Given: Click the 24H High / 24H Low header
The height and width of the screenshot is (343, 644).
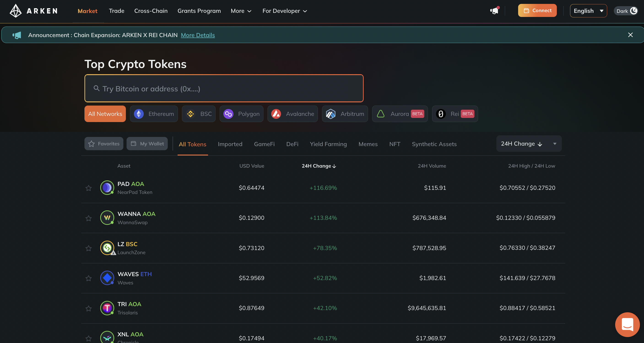Looking at the screenshot, I should coord(531,166).
